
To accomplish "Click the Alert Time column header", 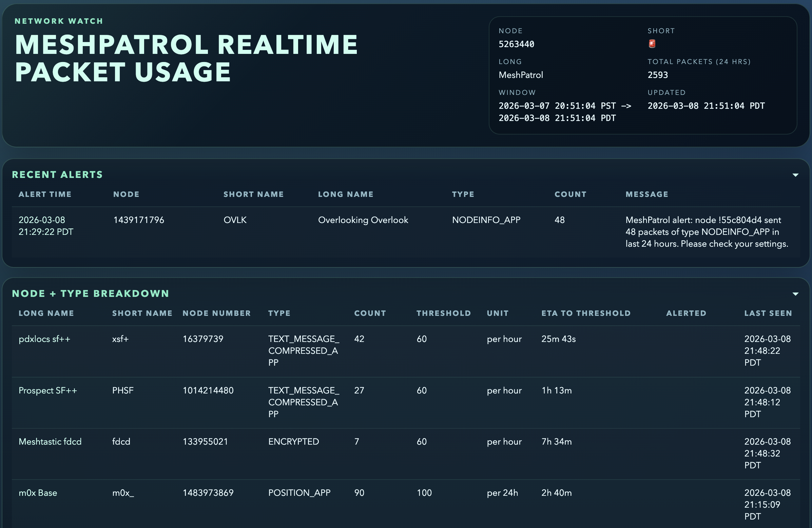I will coord(45,194).
